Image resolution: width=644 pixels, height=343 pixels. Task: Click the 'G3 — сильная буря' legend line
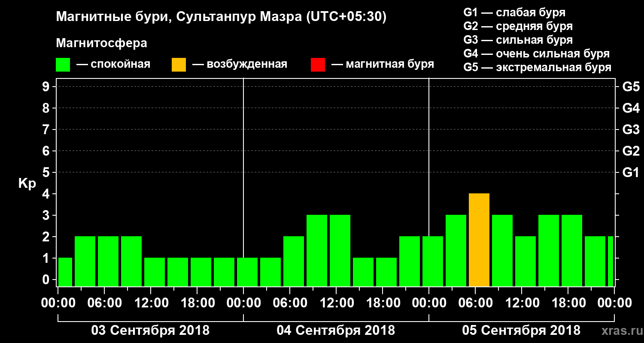tap(518, 40)
